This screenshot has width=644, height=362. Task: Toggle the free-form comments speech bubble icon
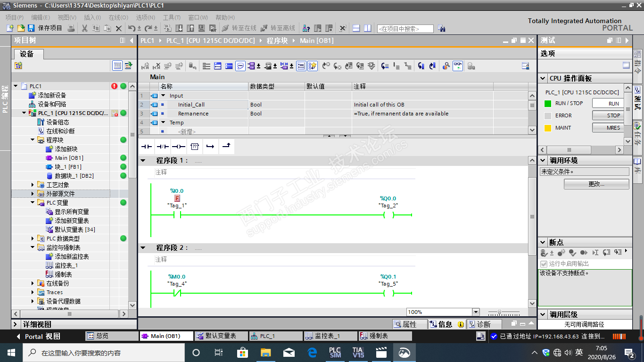click(240, 66)
